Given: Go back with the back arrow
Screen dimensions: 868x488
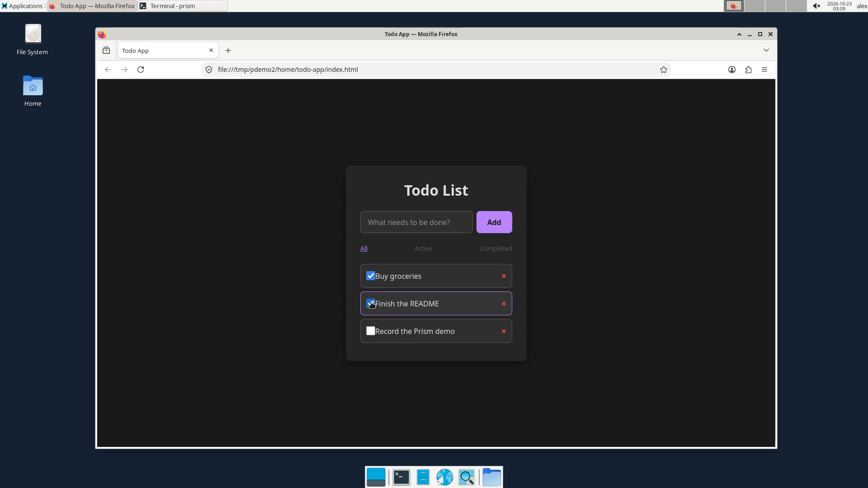Looking at the screenshot, I should tap(108, 70).
